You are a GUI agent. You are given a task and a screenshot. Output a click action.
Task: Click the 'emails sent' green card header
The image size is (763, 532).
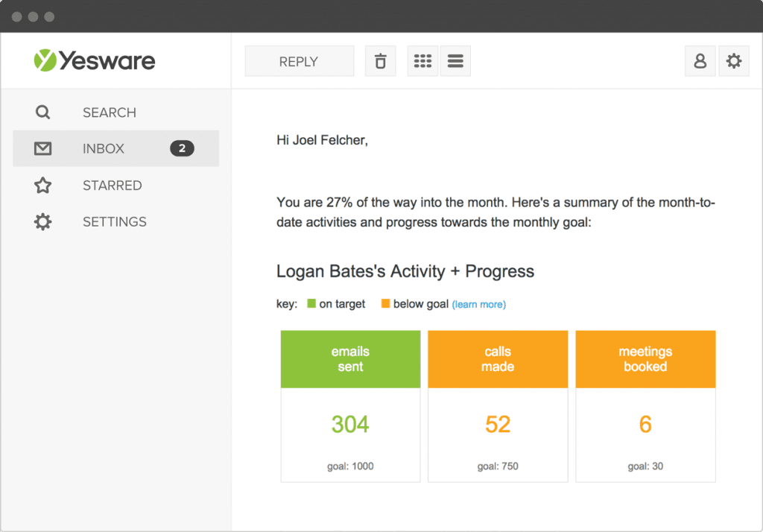pyautogui.click(x=350, y=359)
